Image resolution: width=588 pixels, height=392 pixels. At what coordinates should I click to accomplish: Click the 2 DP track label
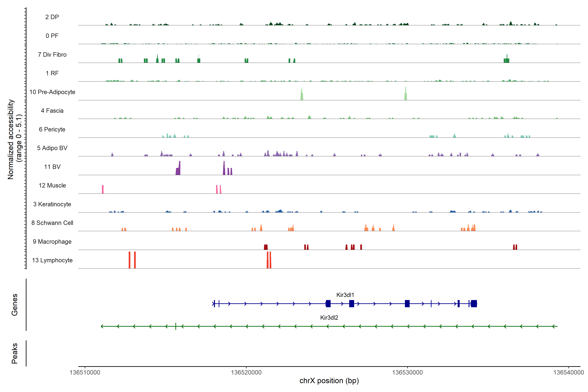point(52,17)
